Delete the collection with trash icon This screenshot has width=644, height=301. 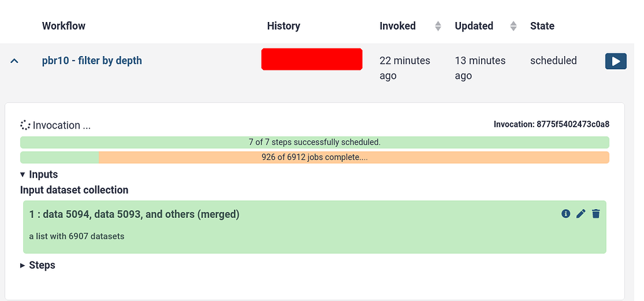tap(596, 213)
